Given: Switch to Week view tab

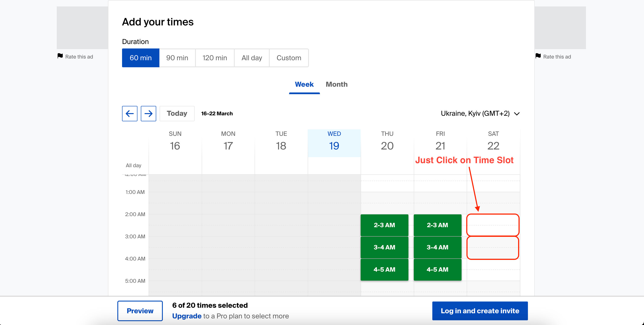Looking at the screenshot, I should pos(304,84).
